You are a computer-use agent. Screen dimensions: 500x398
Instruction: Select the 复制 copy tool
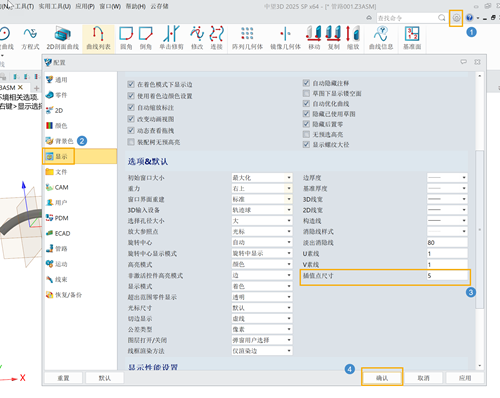coord(333,38)
